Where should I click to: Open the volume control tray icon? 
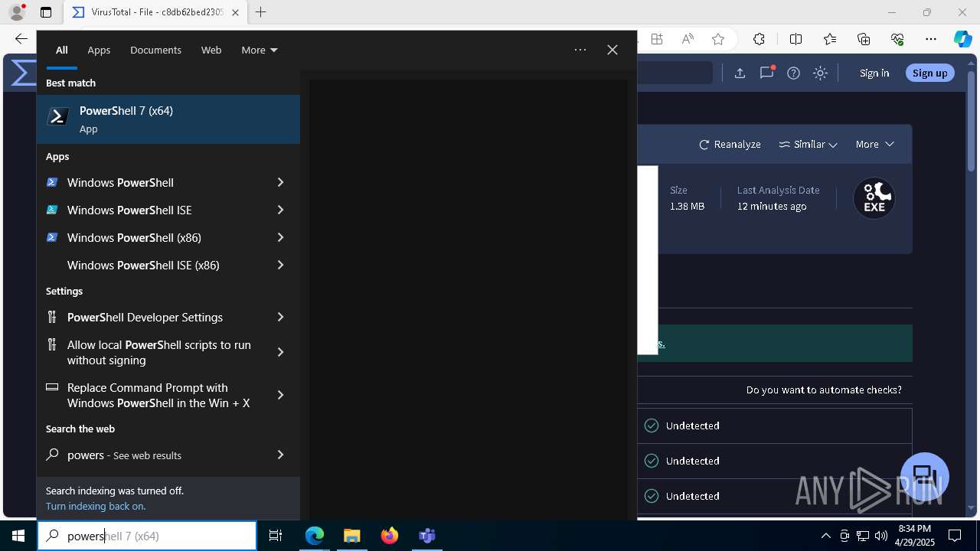tap(880, 536)
